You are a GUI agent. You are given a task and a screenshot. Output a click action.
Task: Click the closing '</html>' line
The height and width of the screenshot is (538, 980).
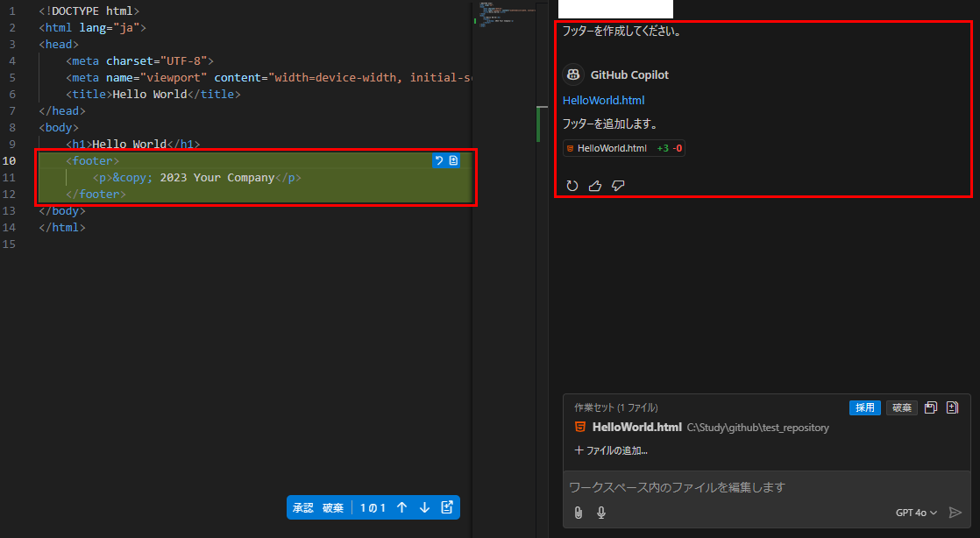click(62, 228)
